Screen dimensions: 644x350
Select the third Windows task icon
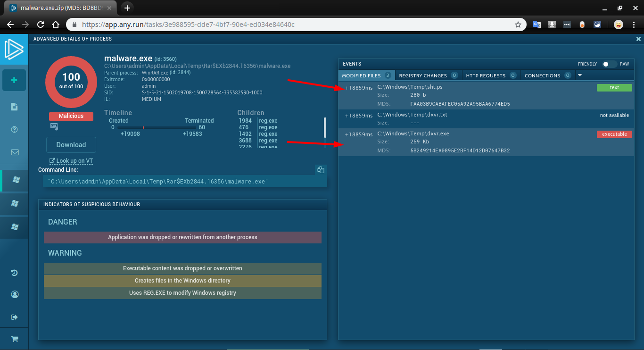(x=15, y=227)
